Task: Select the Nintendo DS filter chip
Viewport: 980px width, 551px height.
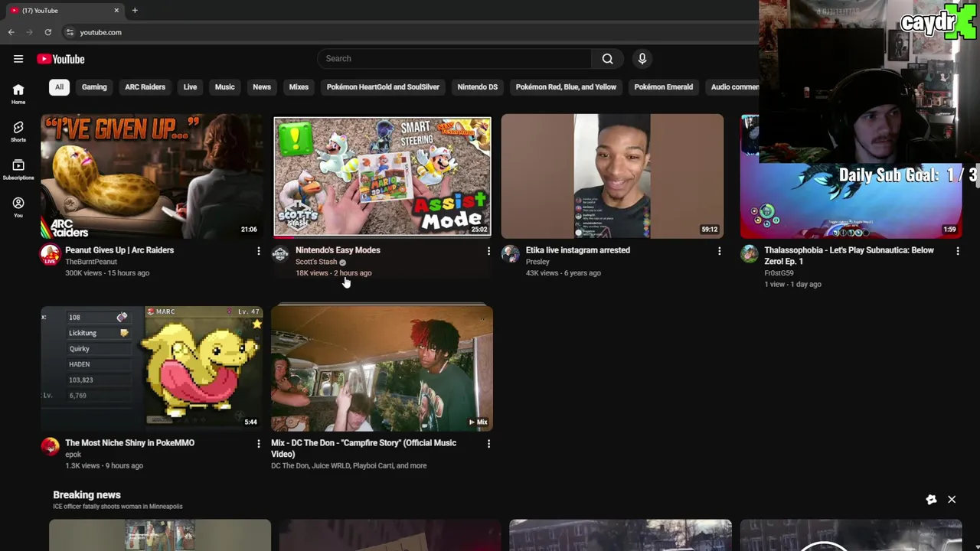Action: pyautogui.click(x=477, y=87)
